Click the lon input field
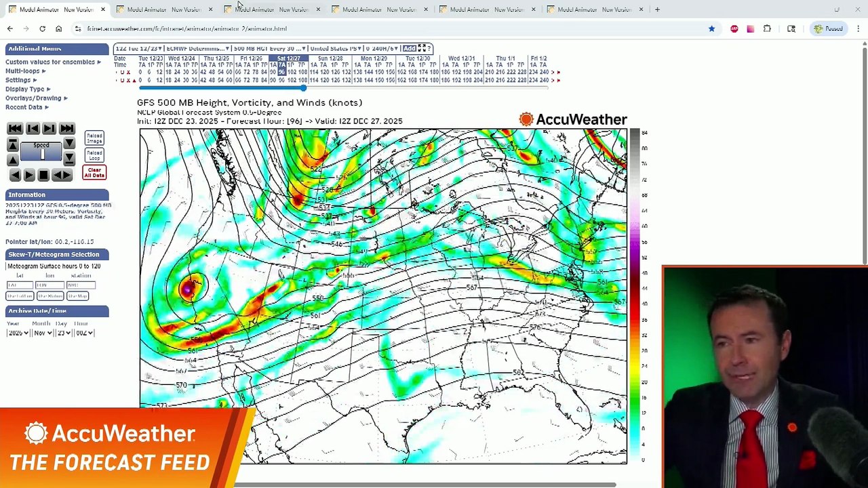Screen dimensions: 868x488 50,285
